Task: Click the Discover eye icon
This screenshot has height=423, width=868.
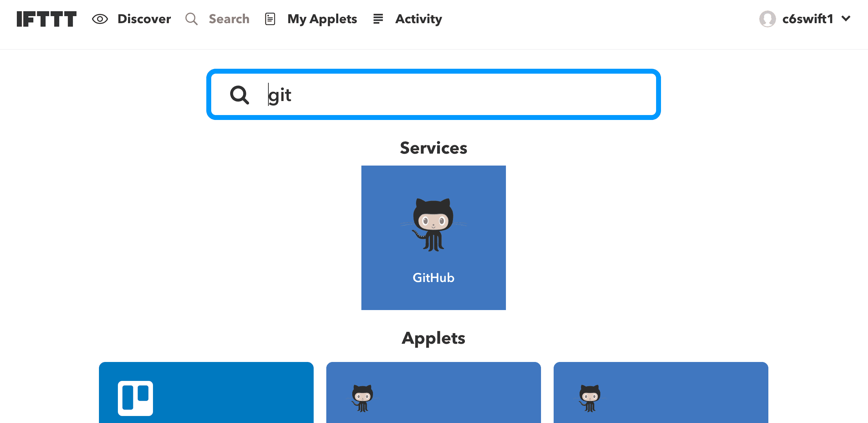Action: click(100, 19)
